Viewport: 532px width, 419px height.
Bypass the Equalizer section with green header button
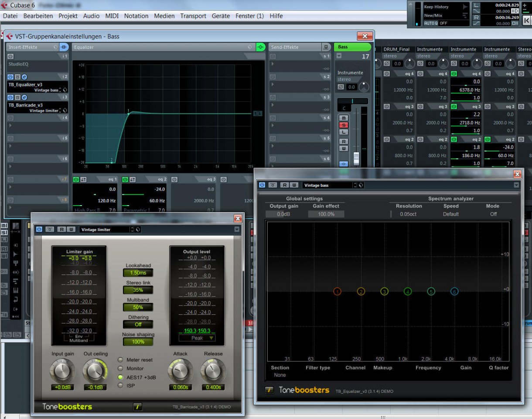pyautogui.click(x=261, y=47)
